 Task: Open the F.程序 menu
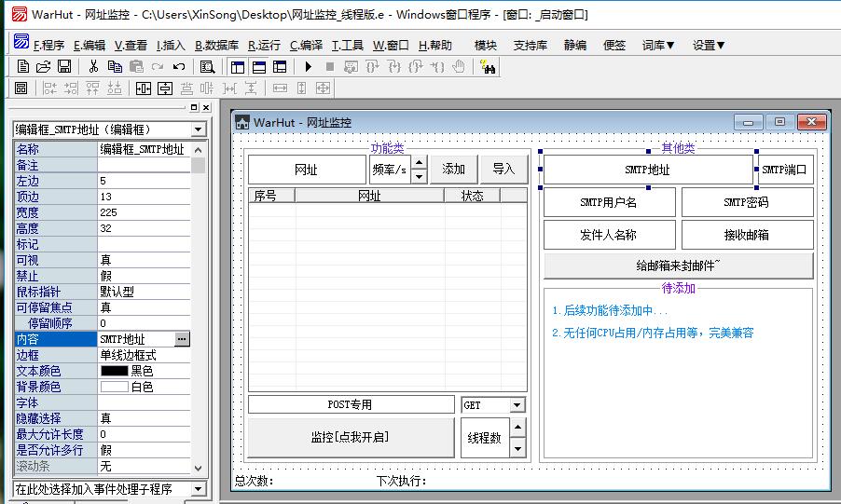(48, 46)
